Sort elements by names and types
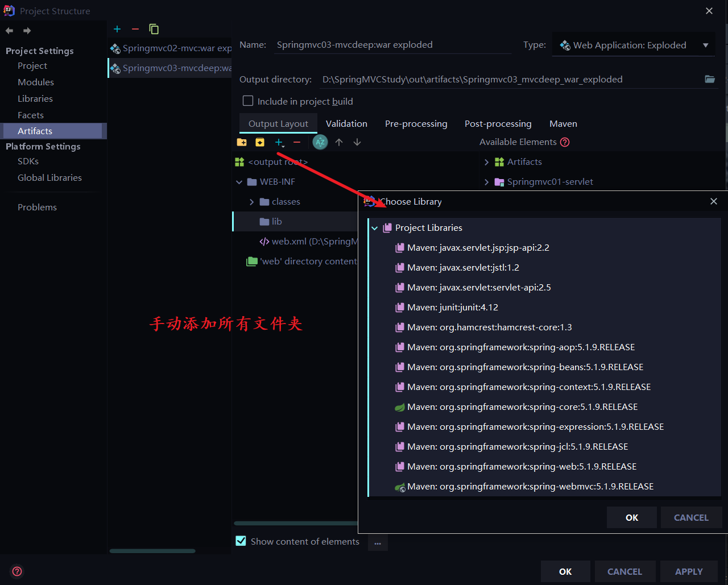This screenshot has height=585, width=728. tap(320, 142)
